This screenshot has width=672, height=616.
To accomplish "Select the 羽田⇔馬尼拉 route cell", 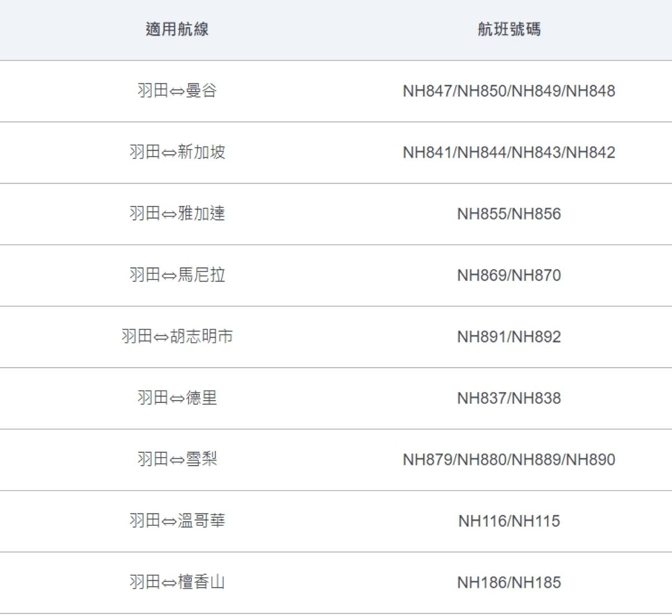I will (x=177, y=276).
